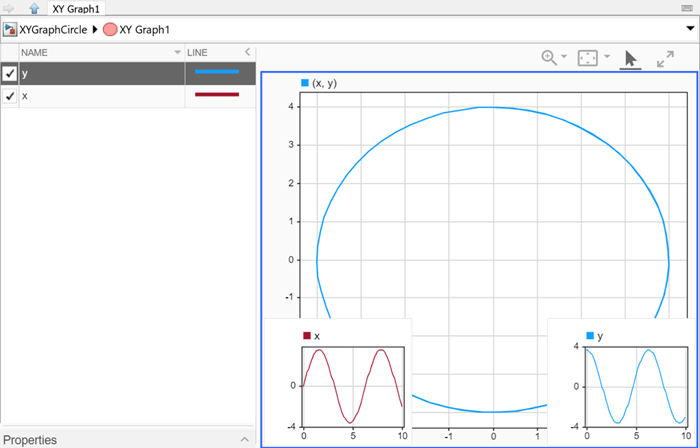The width and height of the screenshot is (700, 448).
Task: Expand the breadcrumb separator arrow after XYGraphCircle
Action: pos(95,30)
